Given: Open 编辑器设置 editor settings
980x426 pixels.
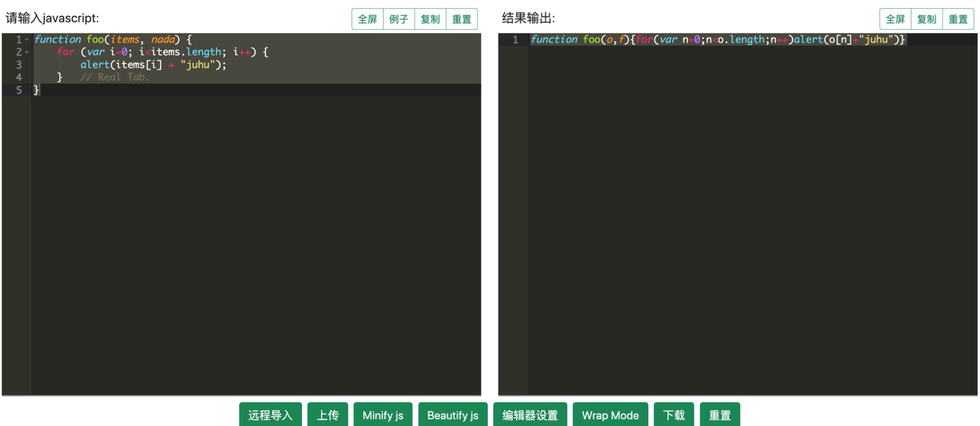Looking at the screenshot, I should coord(530,415).
